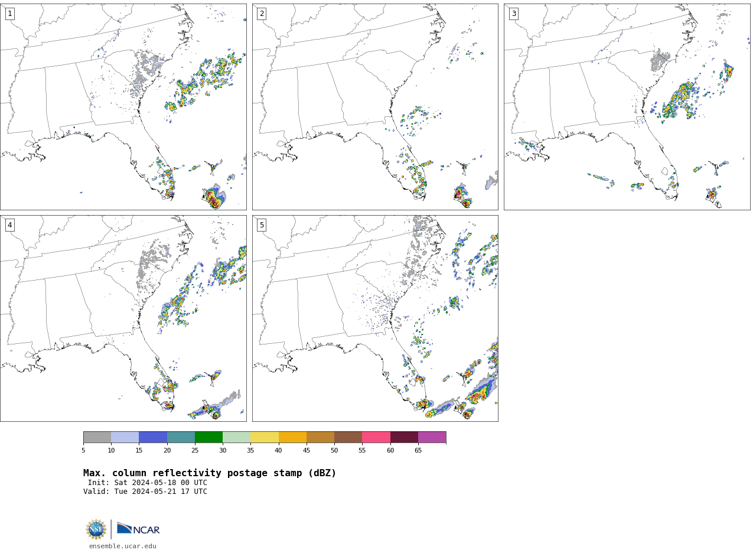The width and height of the screenshot is (756, 553).
Task: Open ensemble member 1 postage stamp map
Action: pyautogui.click(x=123, y=107)
